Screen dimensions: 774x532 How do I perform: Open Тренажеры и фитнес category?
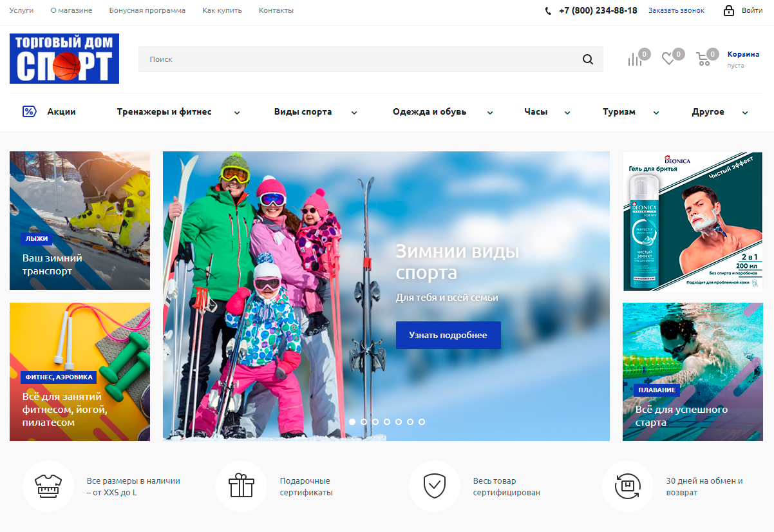coord(164,111)
